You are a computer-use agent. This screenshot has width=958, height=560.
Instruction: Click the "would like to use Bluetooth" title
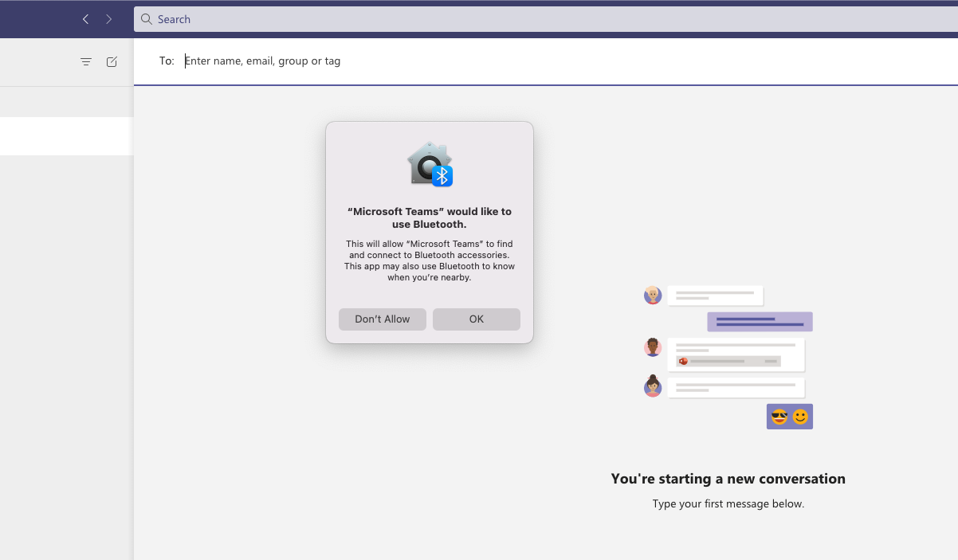click(x=430, y=217)
